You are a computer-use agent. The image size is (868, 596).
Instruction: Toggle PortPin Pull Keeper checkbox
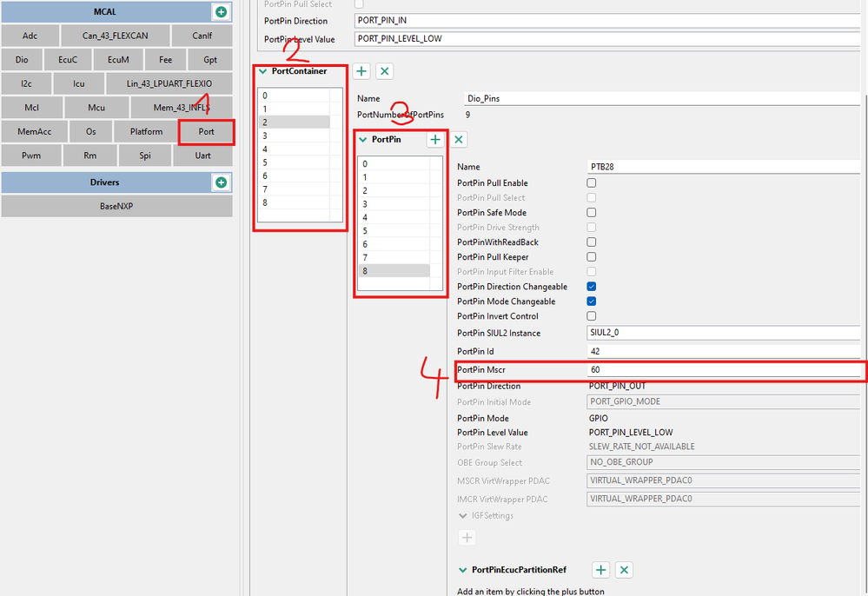(x=591, y=257)
